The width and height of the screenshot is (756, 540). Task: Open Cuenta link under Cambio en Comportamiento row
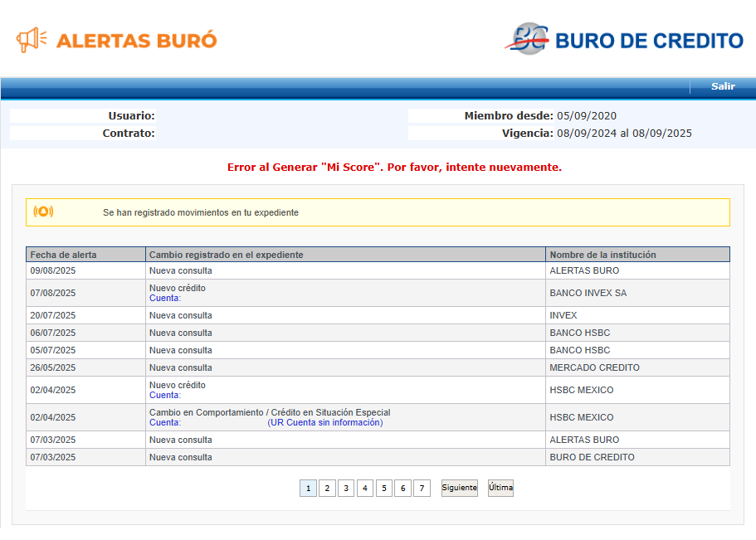tap(165, 422)
